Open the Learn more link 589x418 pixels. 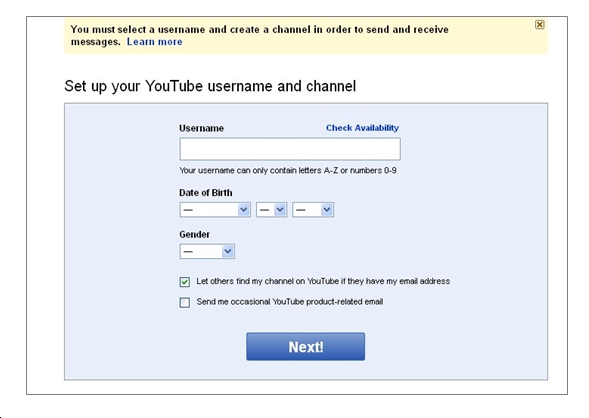tap(154, 42)
